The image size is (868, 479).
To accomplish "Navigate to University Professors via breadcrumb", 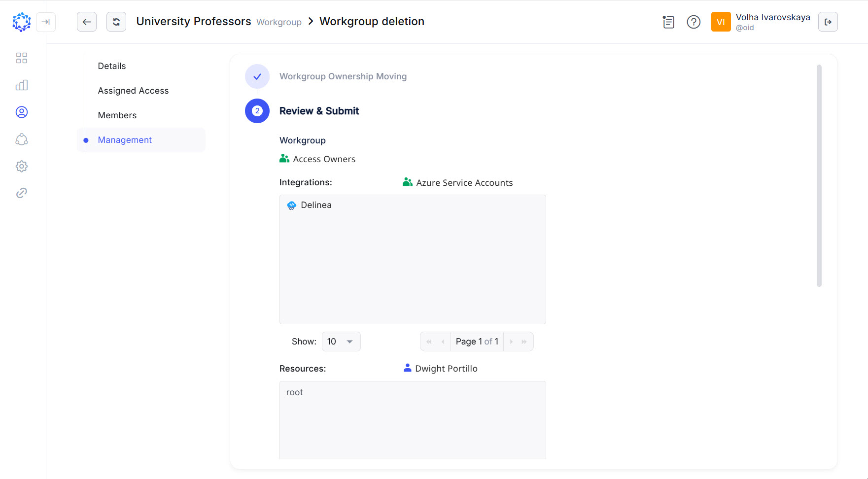I will 193,21.
